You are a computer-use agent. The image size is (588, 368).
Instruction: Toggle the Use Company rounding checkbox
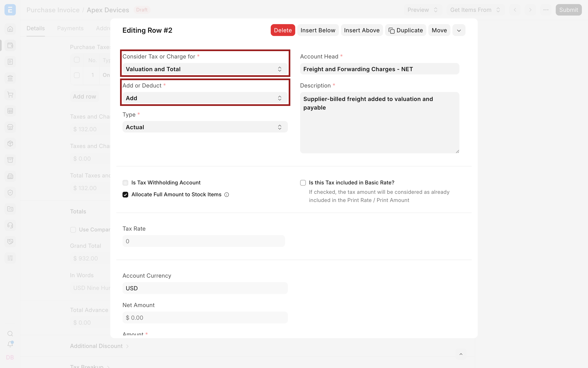coord(73,230)
